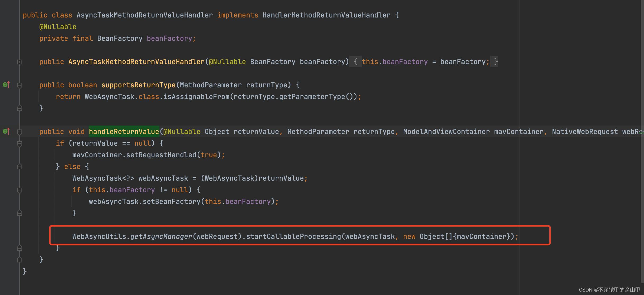Click the startCallableProcessing method call
Screen dimensions: 644x295
pos(294,236)
